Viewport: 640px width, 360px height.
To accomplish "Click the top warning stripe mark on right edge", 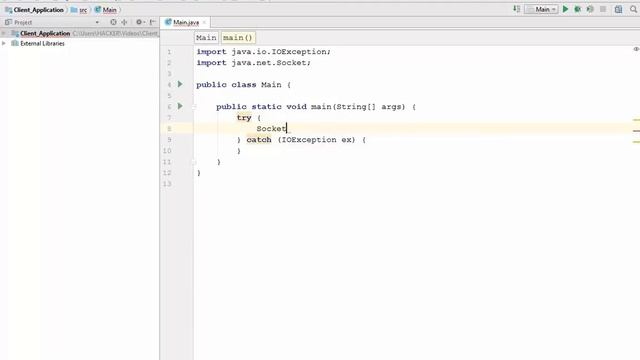I will (636, 120).
